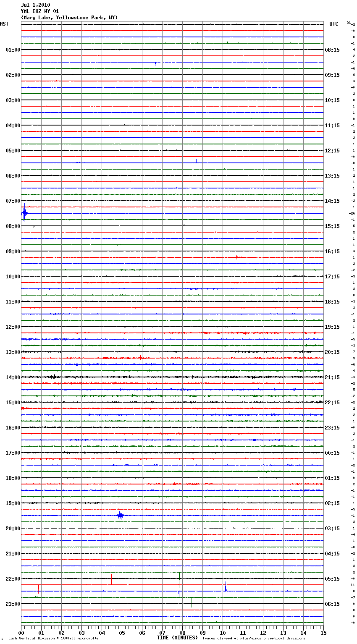
Task: Click the 11 DC offset value
Action: point(353,585)
